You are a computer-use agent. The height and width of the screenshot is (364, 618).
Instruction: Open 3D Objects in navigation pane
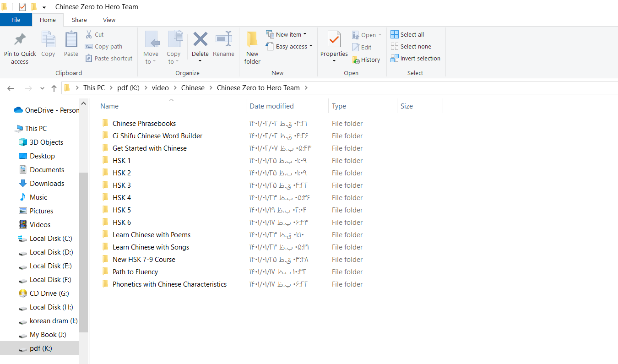(41, 142)
